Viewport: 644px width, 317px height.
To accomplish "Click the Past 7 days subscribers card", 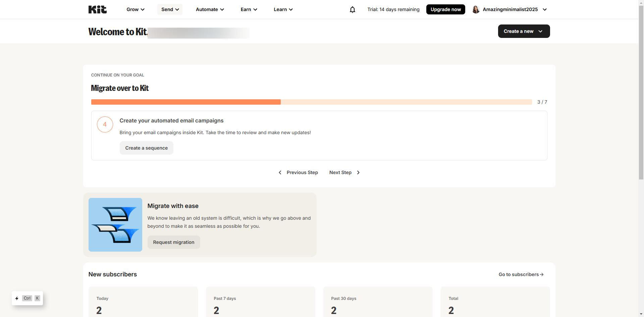I will tap(261, 302).
